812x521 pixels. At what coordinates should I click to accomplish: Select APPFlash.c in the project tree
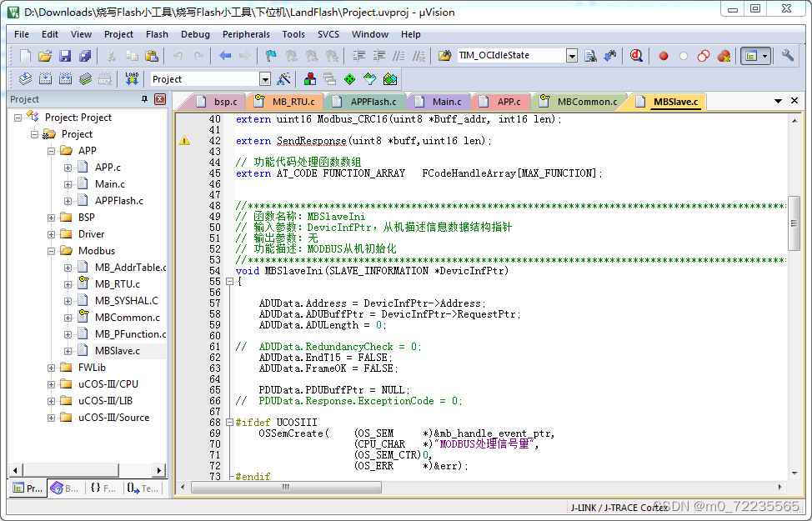[119, 200]
